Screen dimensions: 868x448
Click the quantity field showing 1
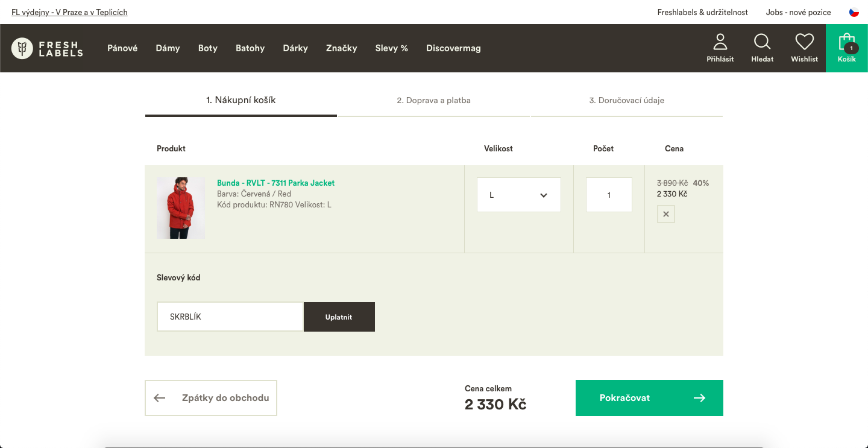coord(609,195)
